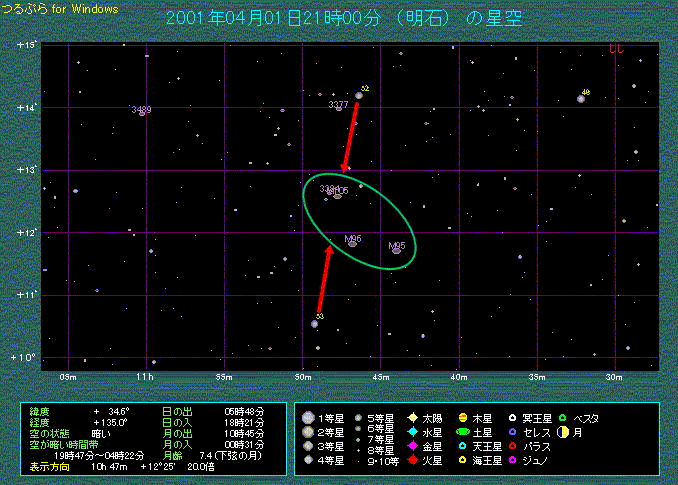The height and width of the screenshot is (485, 678).
Task: Click the red しし constellation label
Action: click(615, 50)
